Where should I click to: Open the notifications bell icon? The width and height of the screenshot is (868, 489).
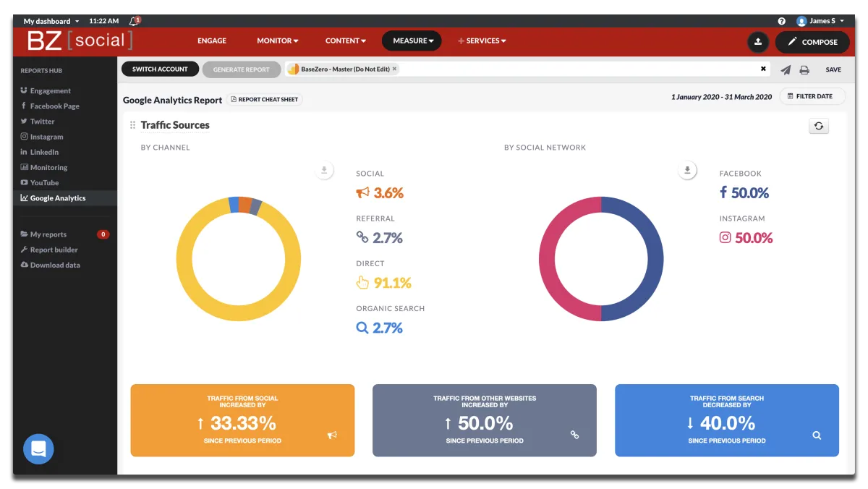pyautogui.click(x=135, y=21)
